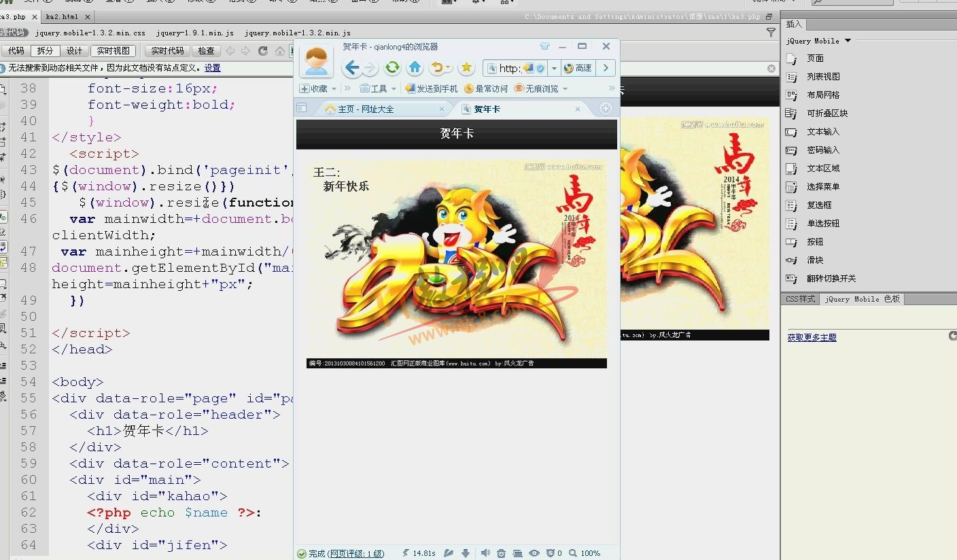Click the shield icon in address bar

[540, 68]
